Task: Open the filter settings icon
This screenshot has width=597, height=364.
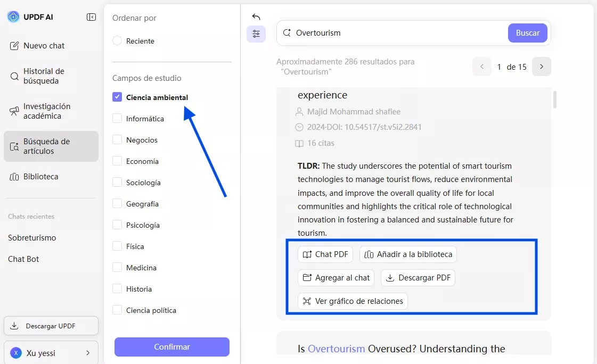Action: point(256,34)
